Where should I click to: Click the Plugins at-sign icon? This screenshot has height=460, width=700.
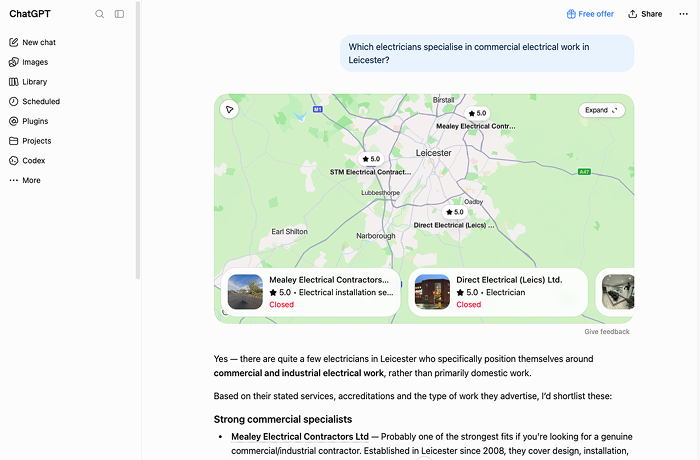pos(14,121)
